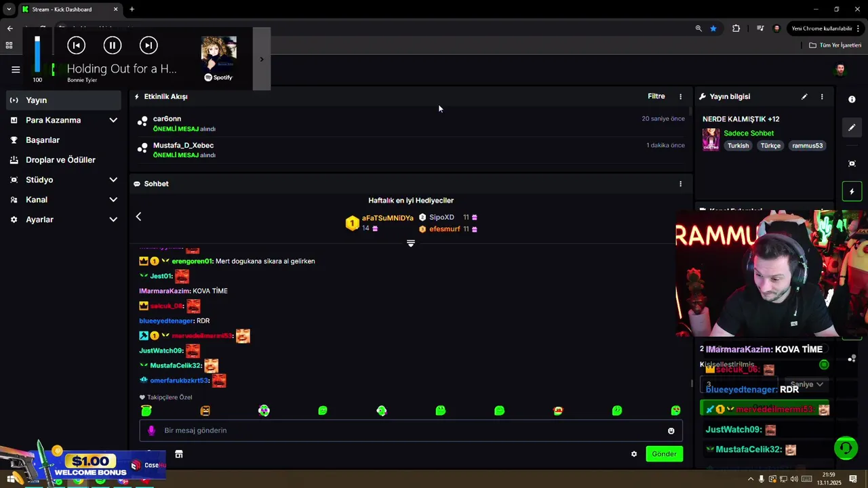Expand the Ayarlar chevron
Screen dimensions: 868x488
[x=113, y=220]
